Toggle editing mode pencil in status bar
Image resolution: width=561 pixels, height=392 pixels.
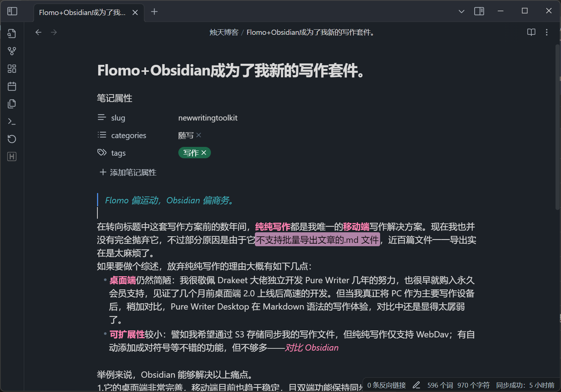click(x=416, y=385)
